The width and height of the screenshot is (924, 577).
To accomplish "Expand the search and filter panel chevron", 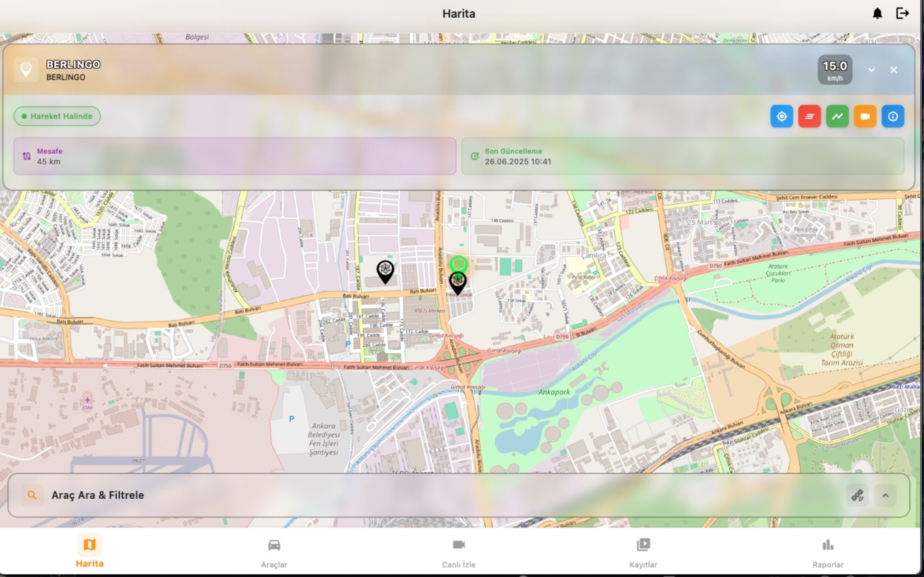I will click(885, 495).
